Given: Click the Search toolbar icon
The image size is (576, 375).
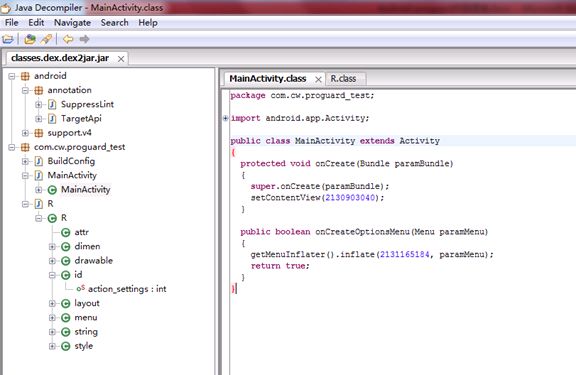Looking at the screenshot, I should click(46, 39).
